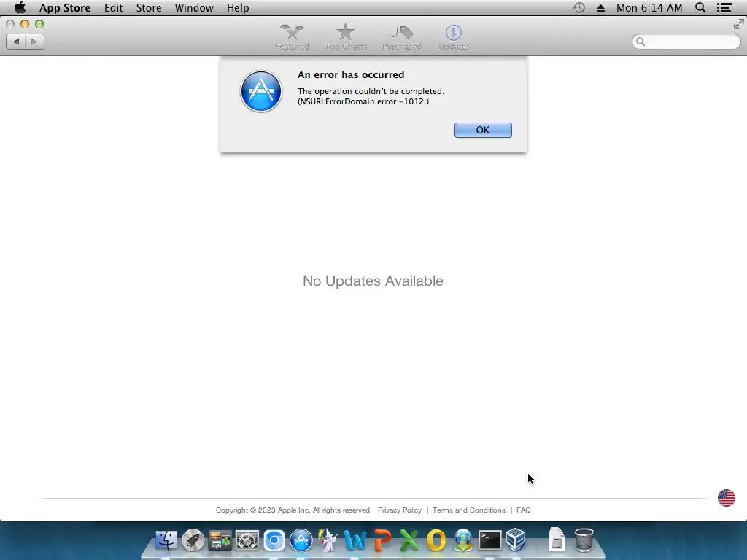Launch Microsoft PowerPoint from the Dock

point(382,540)
